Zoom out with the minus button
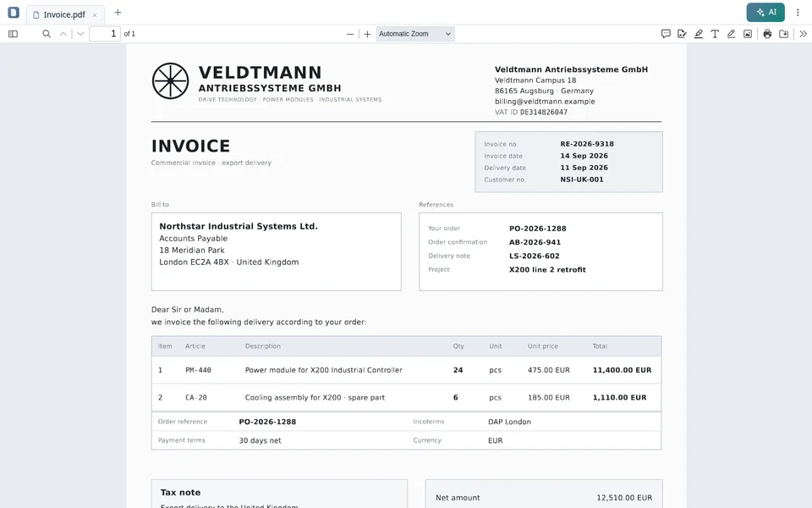 [x=350, y=34]
